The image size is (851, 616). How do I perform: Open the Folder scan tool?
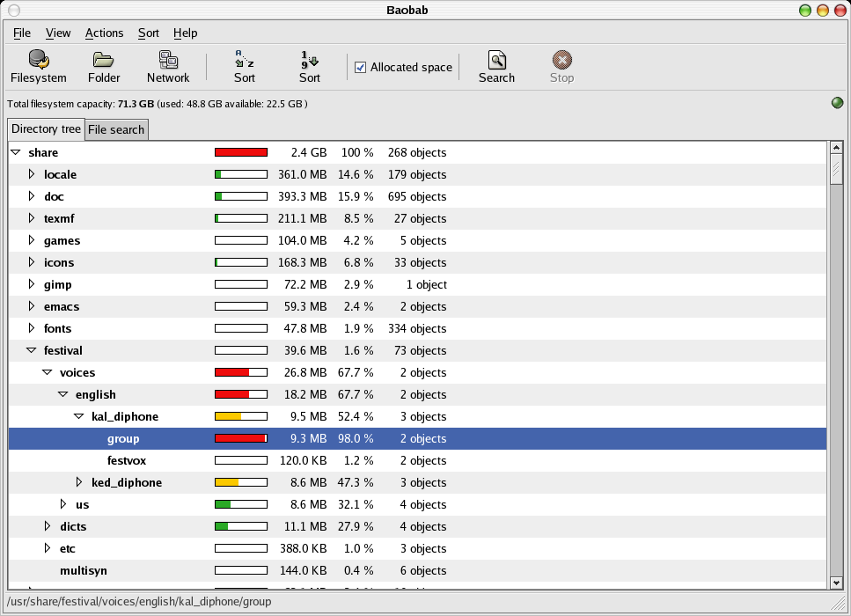104,61
